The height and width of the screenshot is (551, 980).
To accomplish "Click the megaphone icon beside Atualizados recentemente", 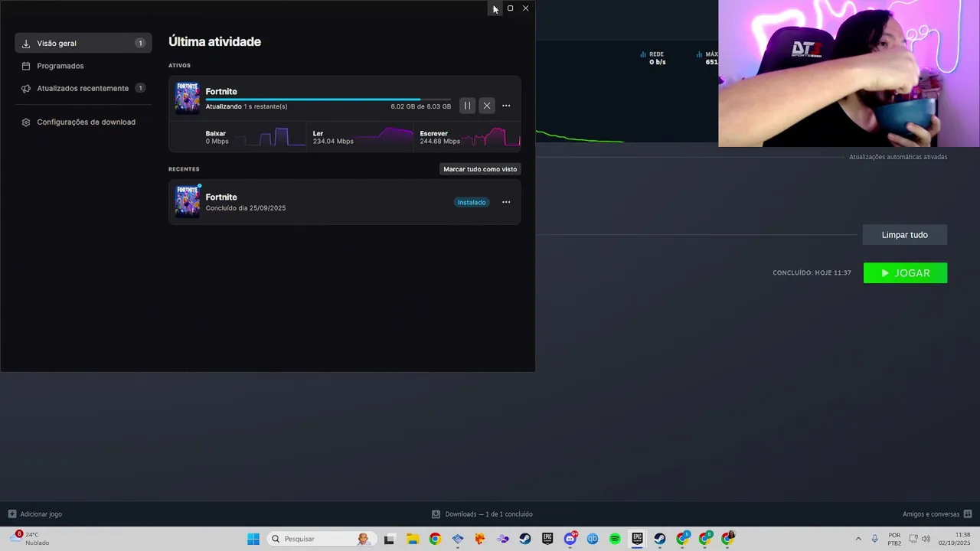I will [x=26, y=88].
